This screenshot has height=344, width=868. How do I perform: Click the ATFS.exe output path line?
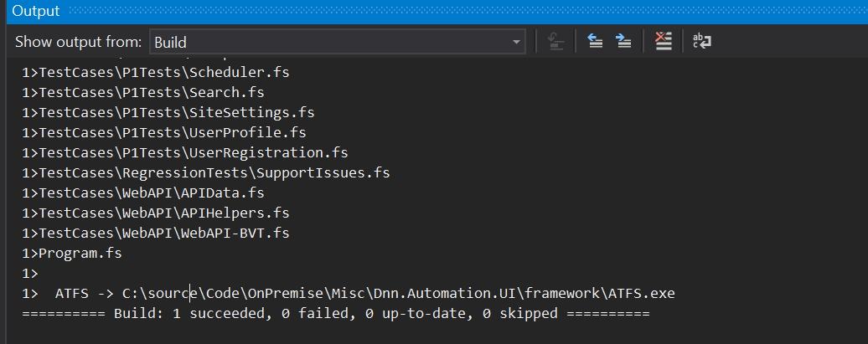click(349, 294)
